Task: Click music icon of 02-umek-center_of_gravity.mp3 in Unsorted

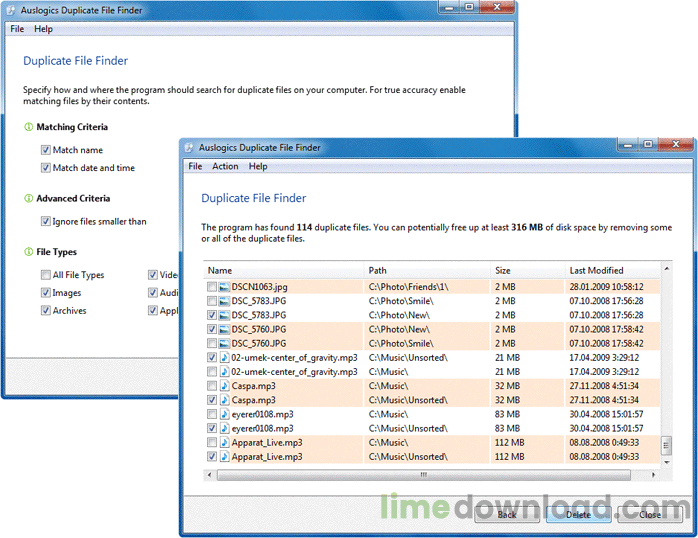Action: pyautogui.click(x=224, y=358)
